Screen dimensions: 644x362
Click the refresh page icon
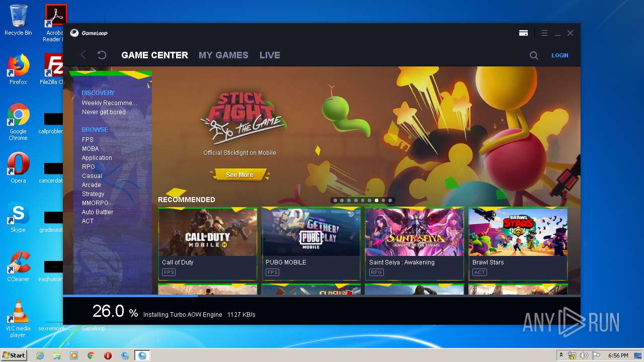click(x=102, y=55)
